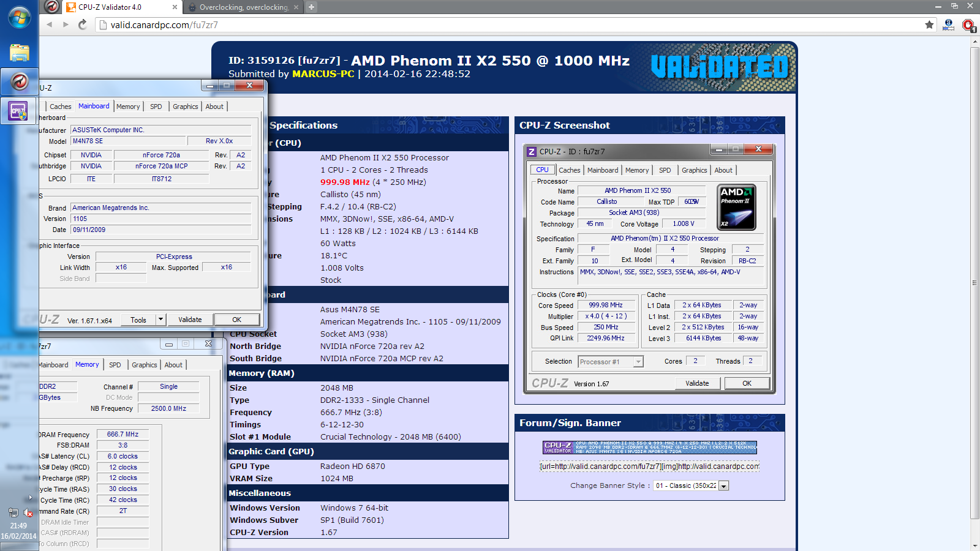Click the scrollbar down arrow
This screenshot has width=980, height=551.
[x=975, y=545]
